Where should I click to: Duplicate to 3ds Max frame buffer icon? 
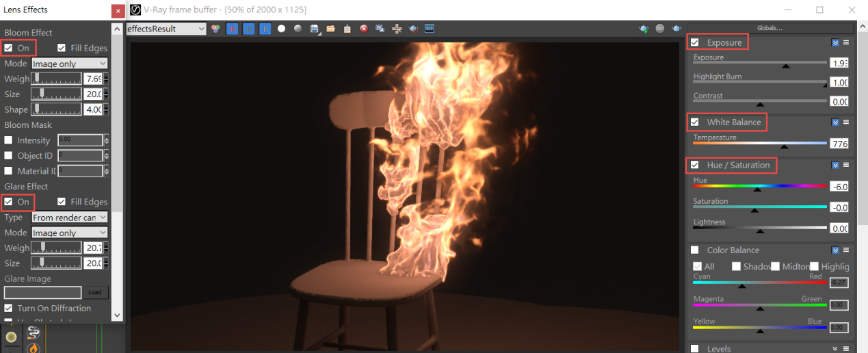tap(380, 29)
